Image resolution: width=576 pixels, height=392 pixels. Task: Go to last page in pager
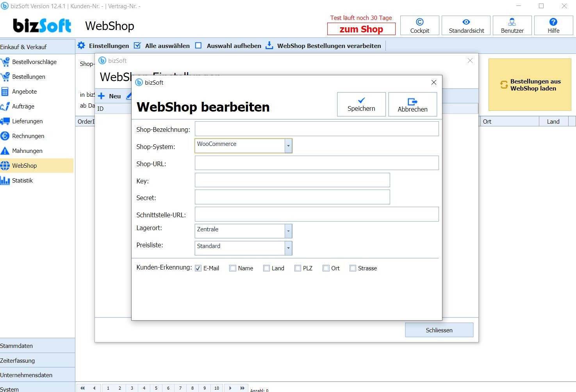tap(243, 388)
